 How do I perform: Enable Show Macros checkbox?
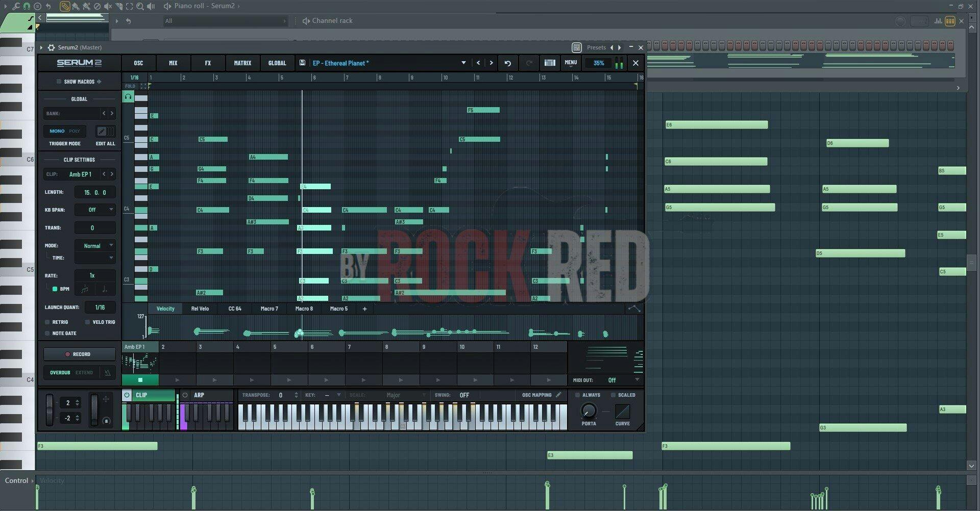[x=59, y=82]
